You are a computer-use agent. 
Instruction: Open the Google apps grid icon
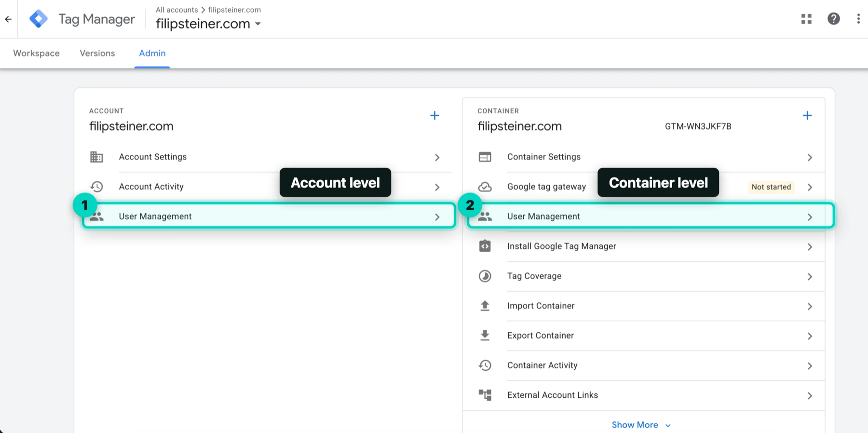[x=806, y=19]
